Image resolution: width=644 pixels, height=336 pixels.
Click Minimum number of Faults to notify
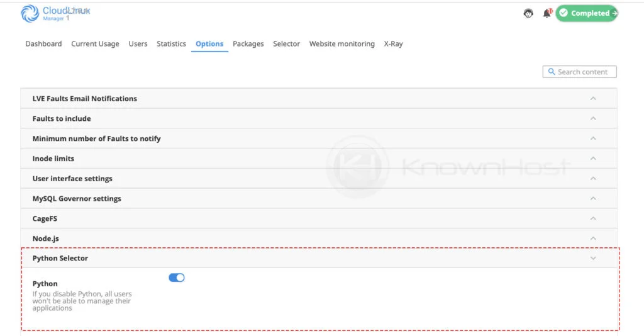[96, 138]
